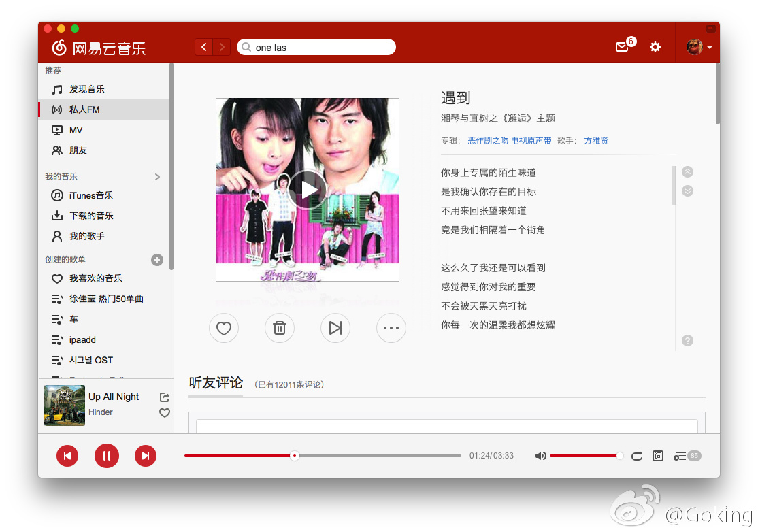Viewport: 758px width, 532px height.
Task: Open the play queue with 85 songs
Action: (x=687, y=456)
